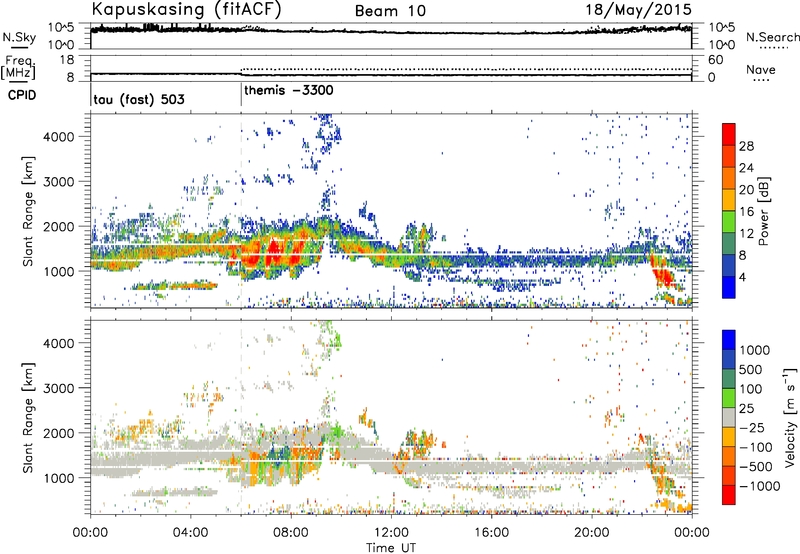Click the 20 label on power colorbar

[x=746, y=190]
